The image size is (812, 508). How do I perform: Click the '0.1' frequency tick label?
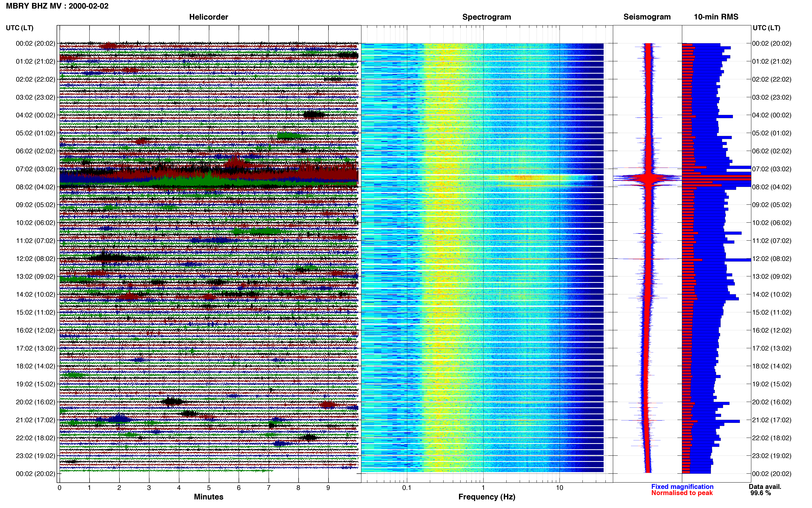pyautogui.click(x=407, y=488)
